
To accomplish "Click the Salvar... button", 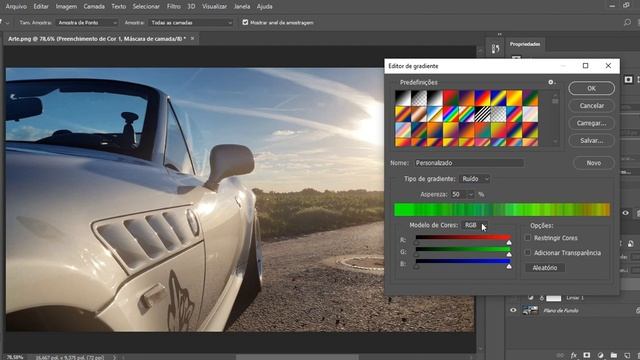I will (x=591, y=140).
